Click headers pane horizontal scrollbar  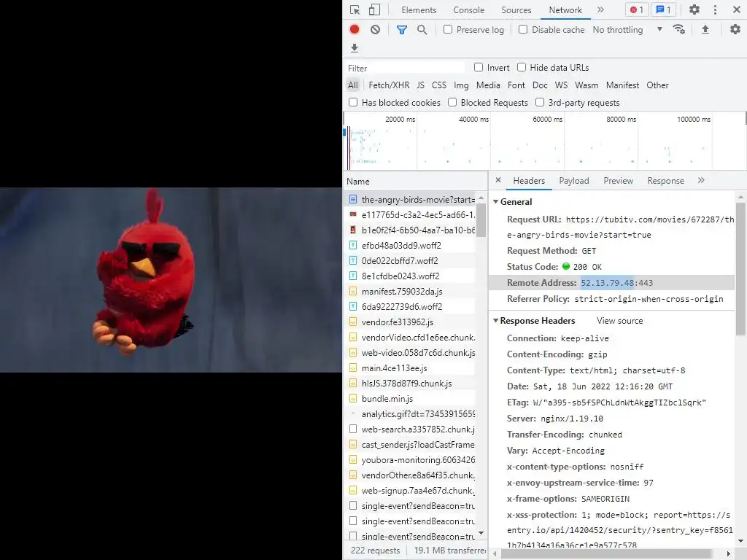(x=606, y=553)
